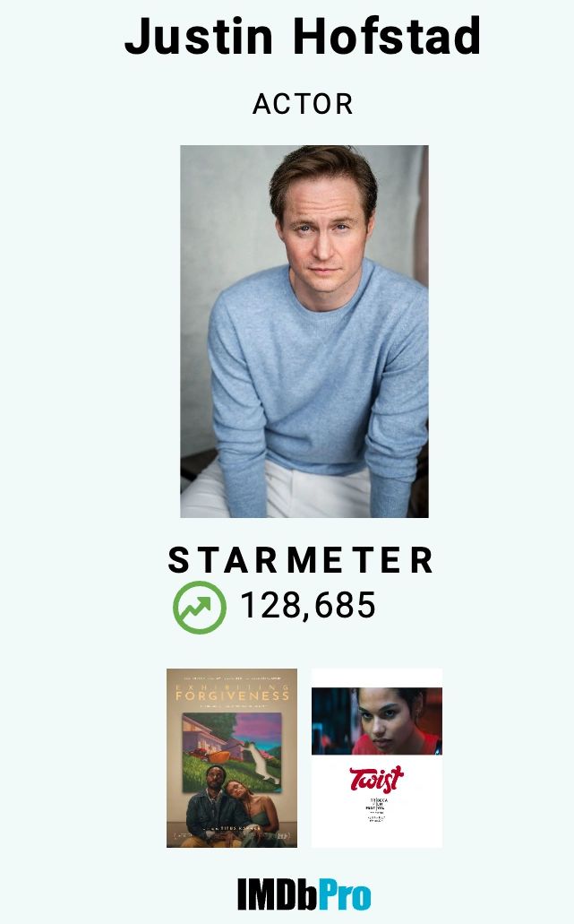Click the ACTOR profession label

tap(303, 104)
